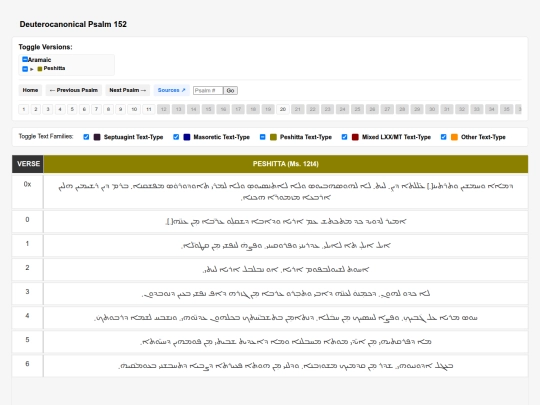Click the Syriac text of verse 2
This screenshot has height=405, width=540.
click(x=285, y=270)
